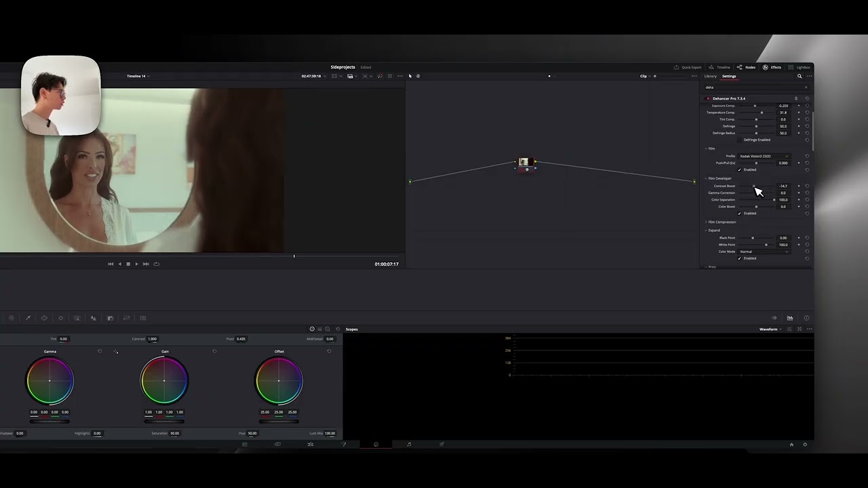Image resolution: width=868 pixels, height=488 pixels.
Task: Toggle loop playback in the viewer
Action: [156, 264]
